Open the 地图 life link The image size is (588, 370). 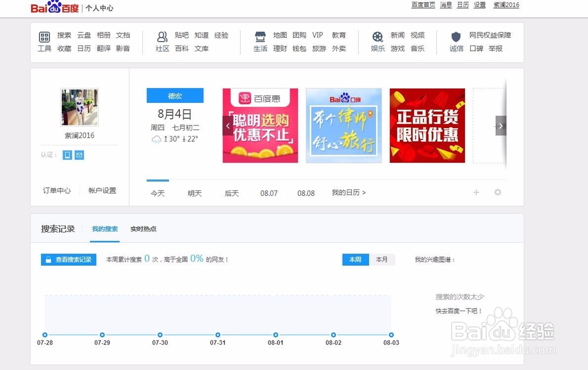coord(280,35)
